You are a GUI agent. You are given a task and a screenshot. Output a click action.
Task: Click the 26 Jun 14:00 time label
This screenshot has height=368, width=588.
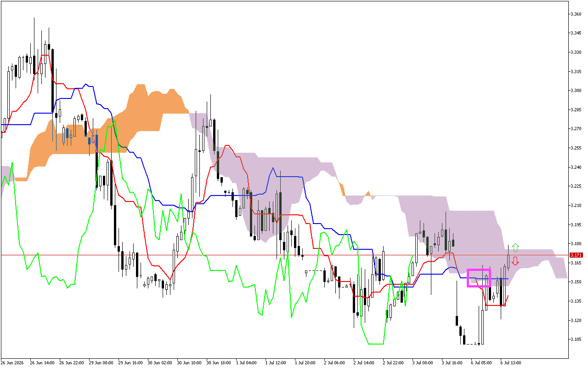[x=42, y=362]
